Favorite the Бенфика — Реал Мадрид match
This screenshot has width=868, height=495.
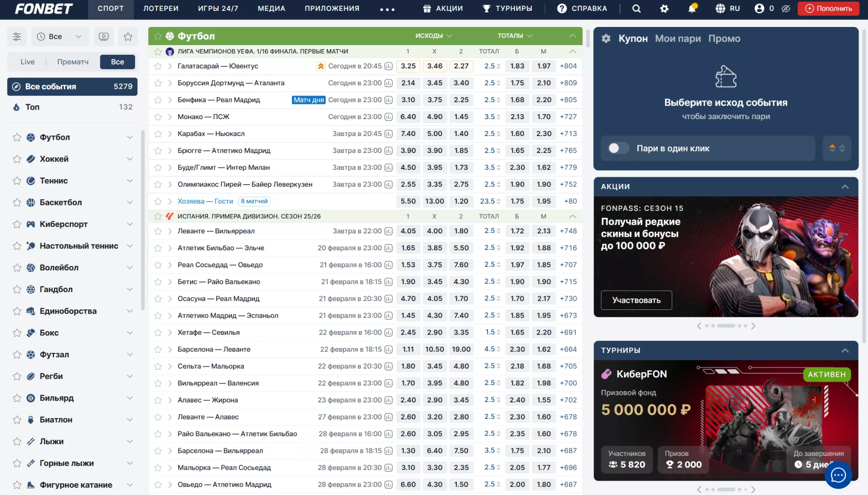[x=158, y=100]
